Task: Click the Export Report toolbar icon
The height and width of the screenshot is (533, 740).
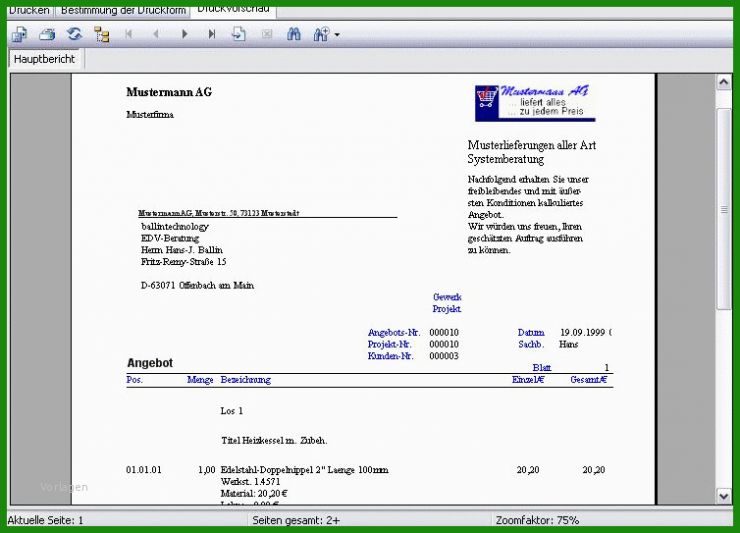Action: [19, 34]
